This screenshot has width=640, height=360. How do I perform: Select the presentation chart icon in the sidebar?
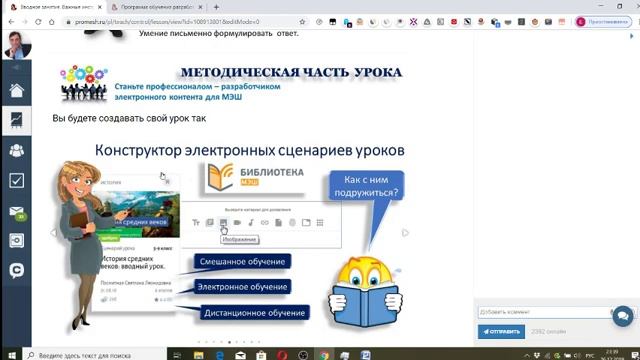click(17, 120)
